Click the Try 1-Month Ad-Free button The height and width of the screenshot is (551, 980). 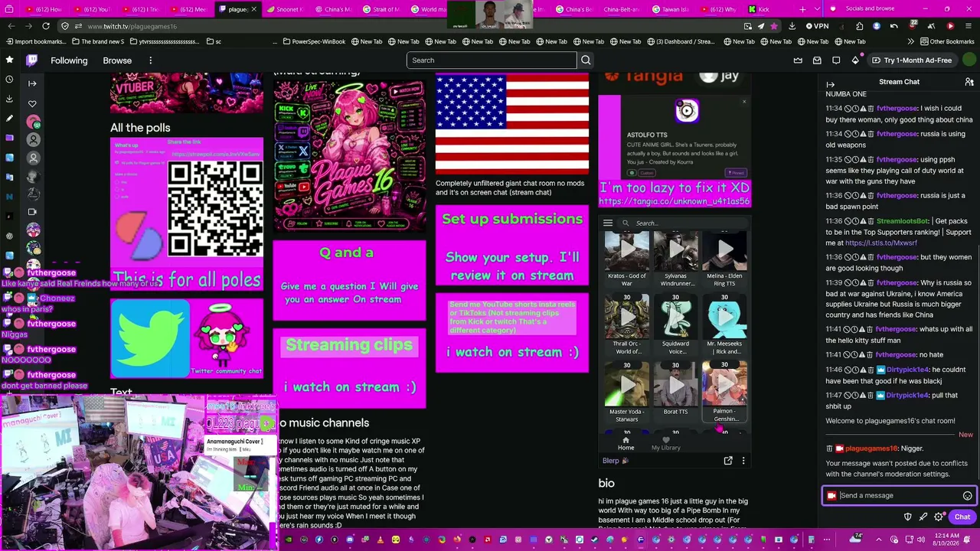pyautogui.click(x=911, y=60)
